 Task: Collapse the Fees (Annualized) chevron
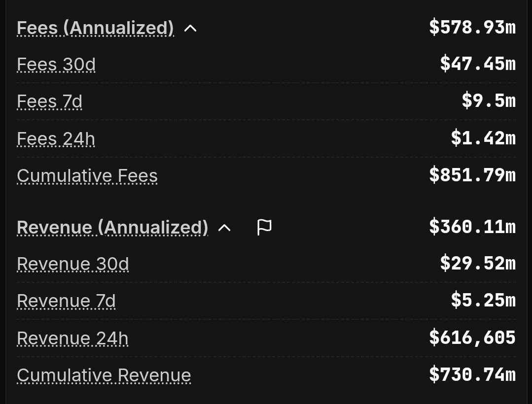[190, 28]
